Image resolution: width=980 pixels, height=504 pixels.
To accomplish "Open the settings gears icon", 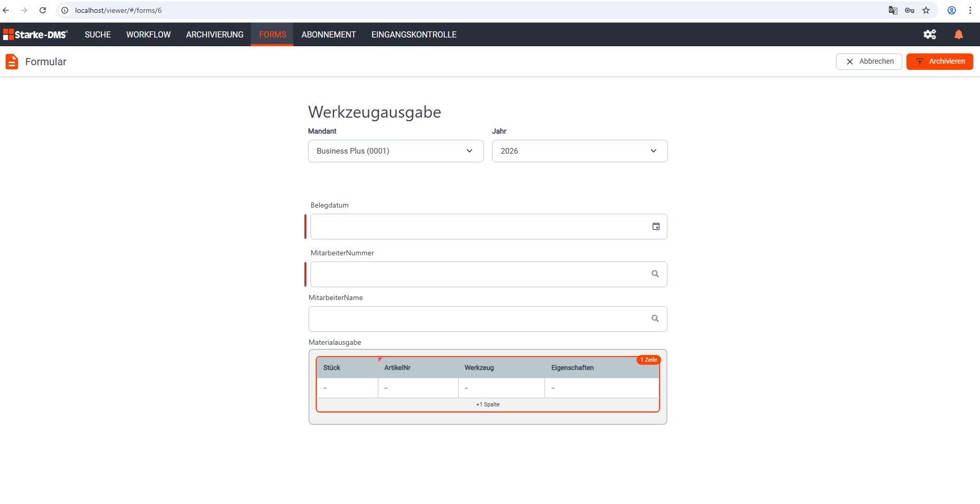I will coord(930,34).
